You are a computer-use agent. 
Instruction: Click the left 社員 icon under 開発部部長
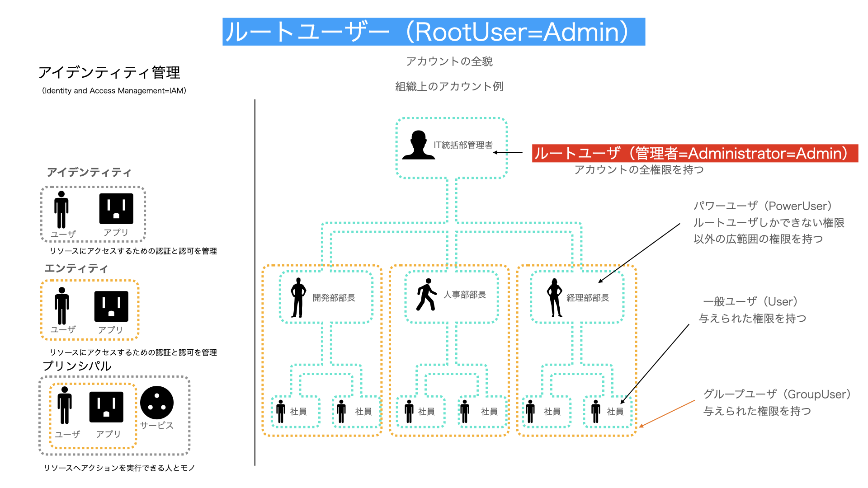[281, 411]
